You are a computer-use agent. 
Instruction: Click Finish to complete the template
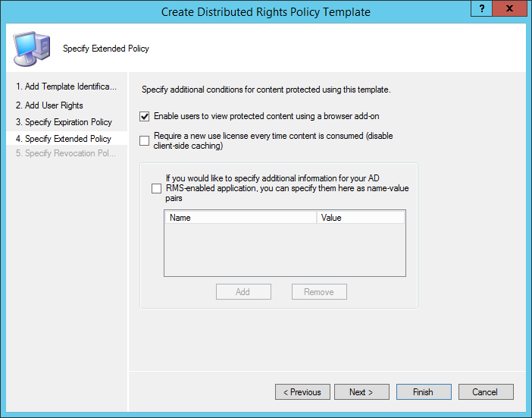[424, 392]
